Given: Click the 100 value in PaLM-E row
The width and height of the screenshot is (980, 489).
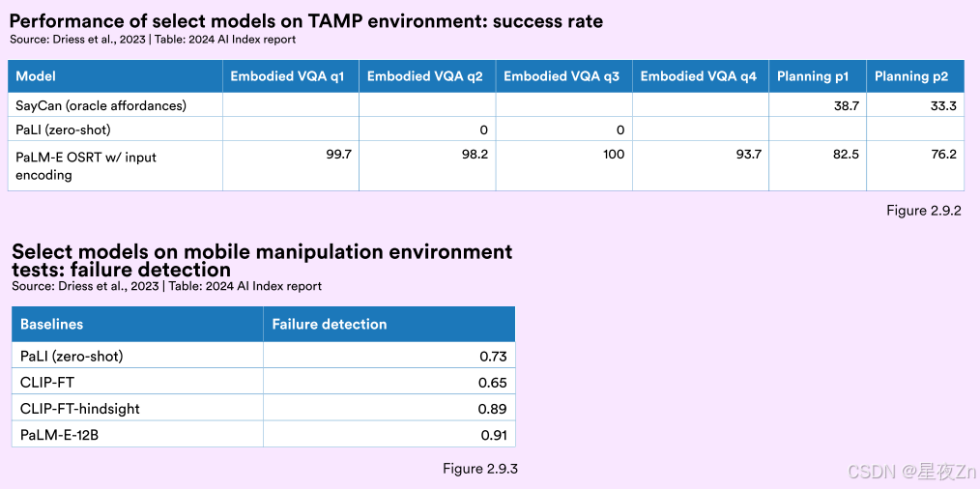Looking at the screenshot, I should (614, 154).
